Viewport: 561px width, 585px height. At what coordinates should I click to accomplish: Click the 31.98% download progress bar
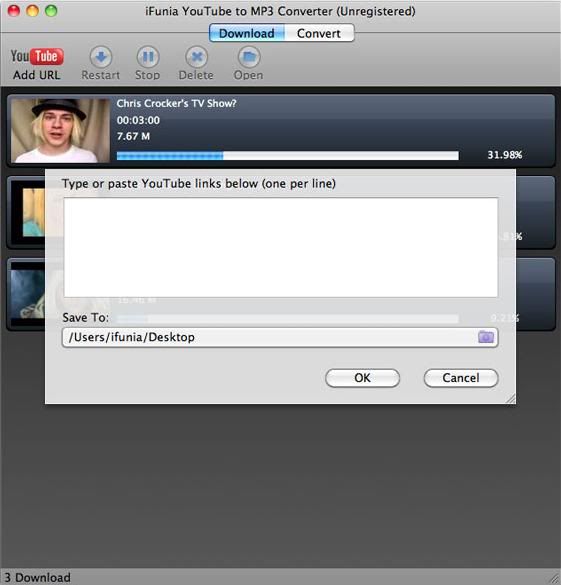[288, 155]
